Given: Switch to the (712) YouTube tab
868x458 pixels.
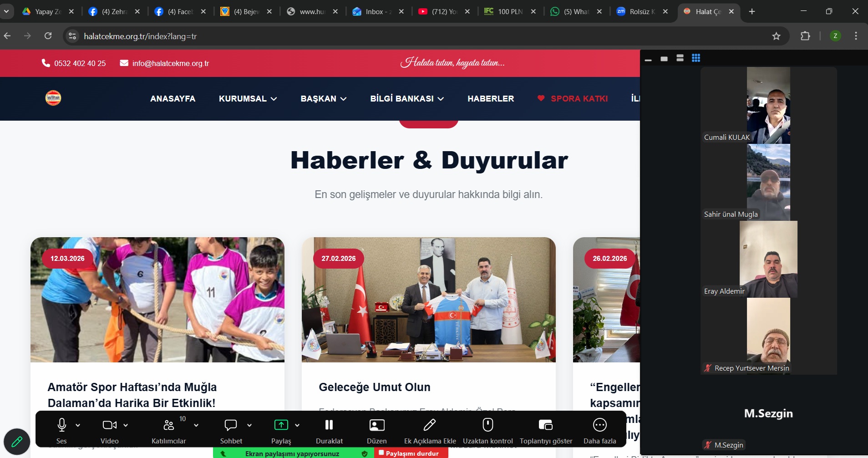Looking at the screenshot, I should pos(445,12).
